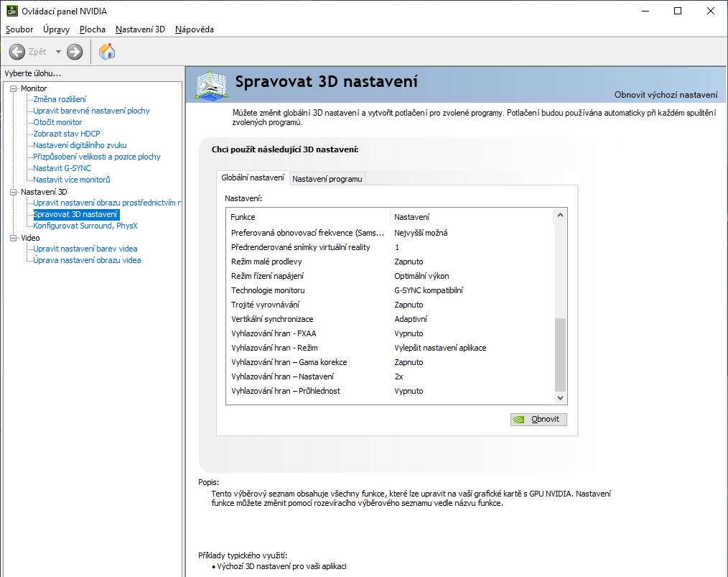The image size is (728, 577).
Task: Open Upravit barevné nastavení plochy
Action: [x=91, y=111]
